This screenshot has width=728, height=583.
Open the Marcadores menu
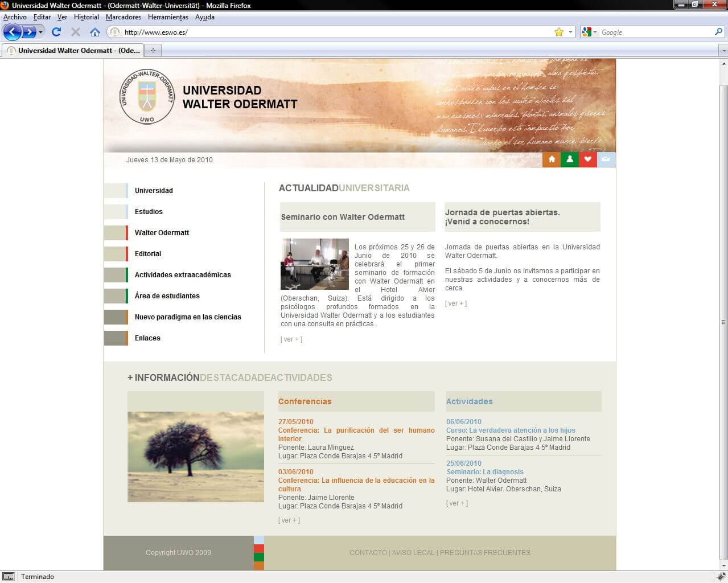click(x=124, y=17)
